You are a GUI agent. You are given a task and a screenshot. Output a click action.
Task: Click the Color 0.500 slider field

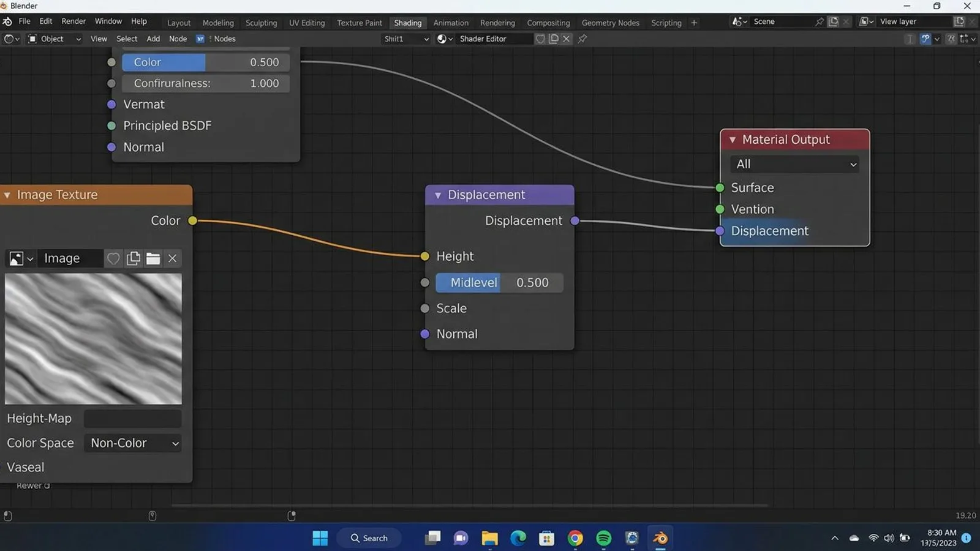[x=205, y=62]
